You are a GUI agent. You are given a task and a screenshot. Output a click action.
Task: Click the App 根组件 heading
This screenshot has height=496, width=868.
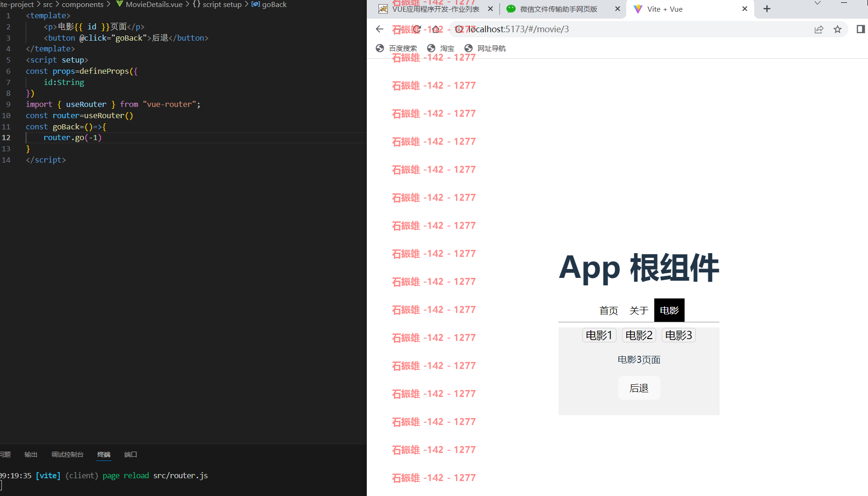pos(639,268)
